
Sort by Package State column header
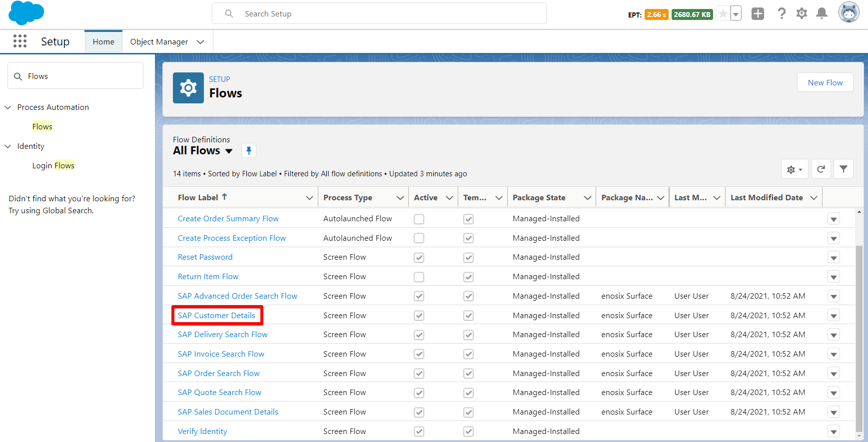[x=539, y=198]
